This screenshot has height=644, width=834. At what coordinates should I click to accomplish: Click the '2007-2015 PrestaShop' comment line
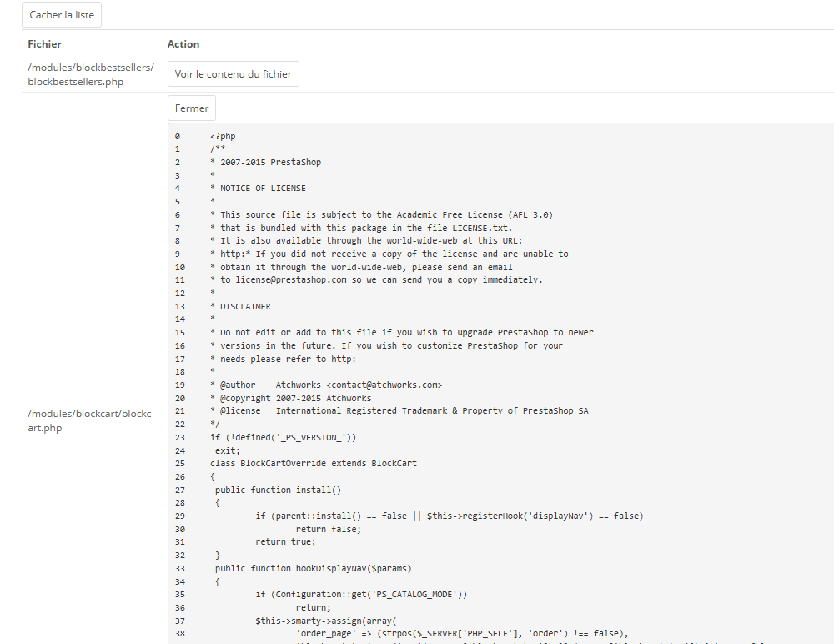click(265, 163)
